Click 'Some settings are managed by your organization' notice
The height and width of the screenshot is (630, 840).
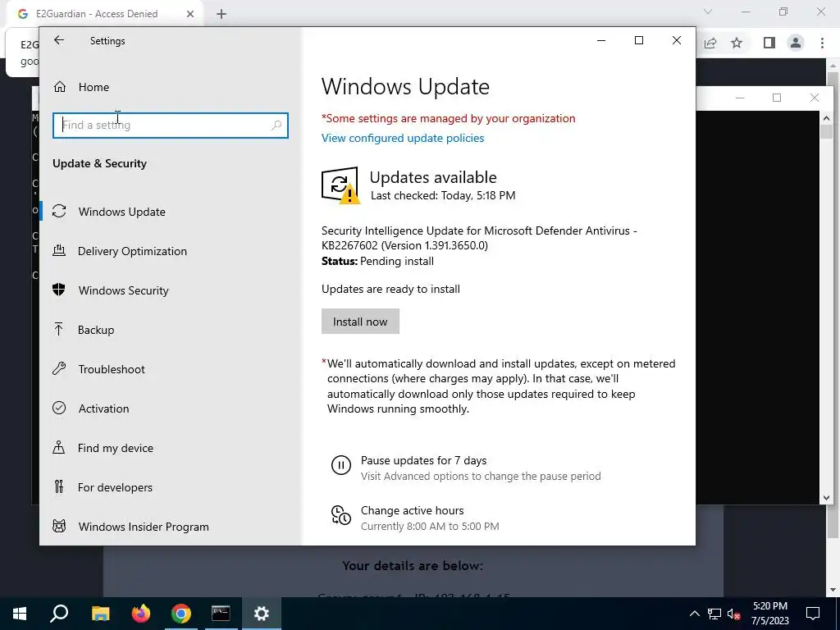pyautogui.click(x=449, y=118)
